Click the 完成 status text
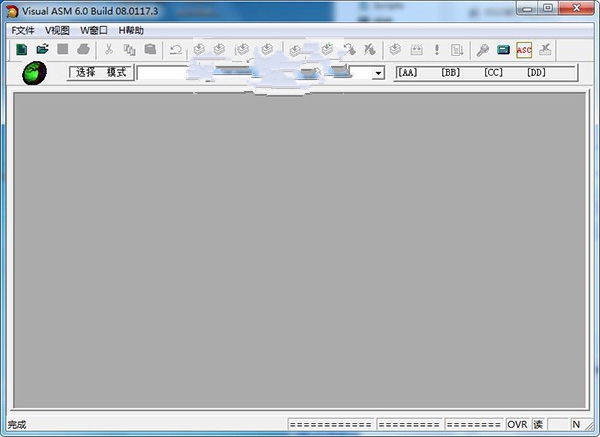600x437 pixels. (x=17, y=425)
